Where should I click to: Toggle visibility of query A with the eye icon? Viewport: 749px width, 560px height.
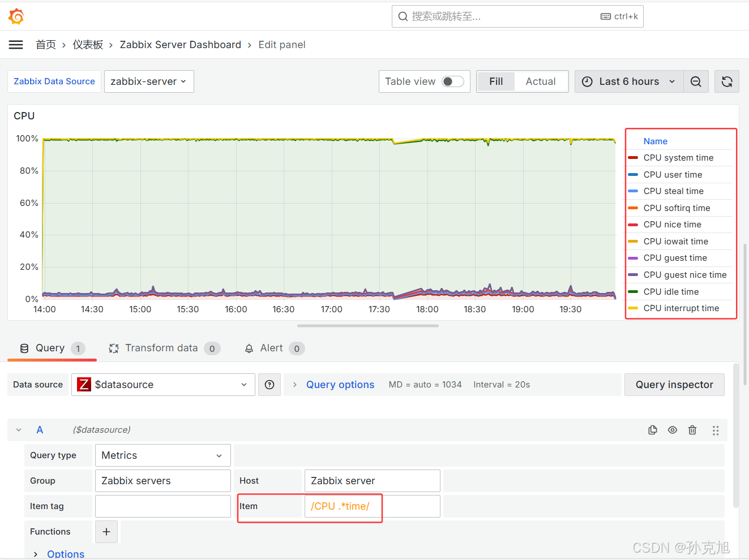pos(673,430)
